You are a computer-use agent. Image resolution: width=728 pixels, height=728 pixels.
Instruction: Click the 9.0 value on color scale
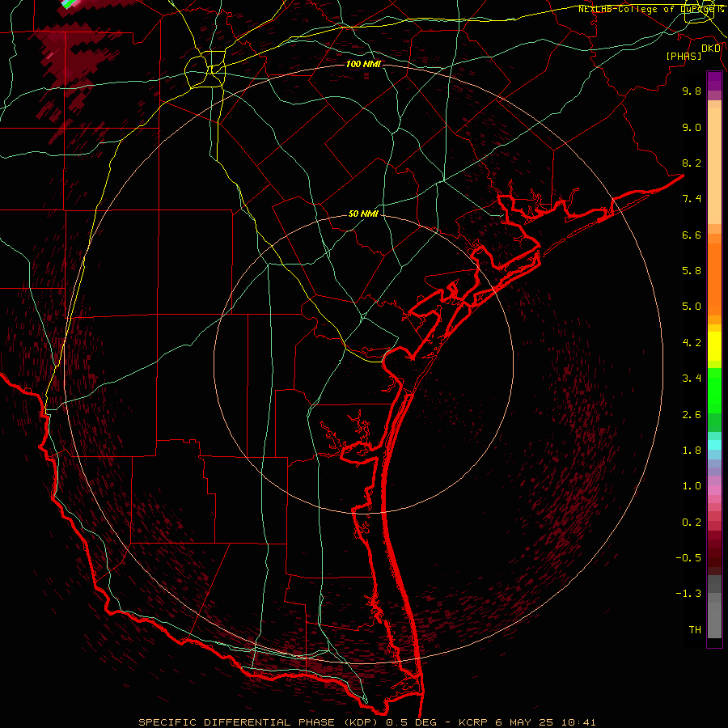pyautogui.click(x=692, y=127)
